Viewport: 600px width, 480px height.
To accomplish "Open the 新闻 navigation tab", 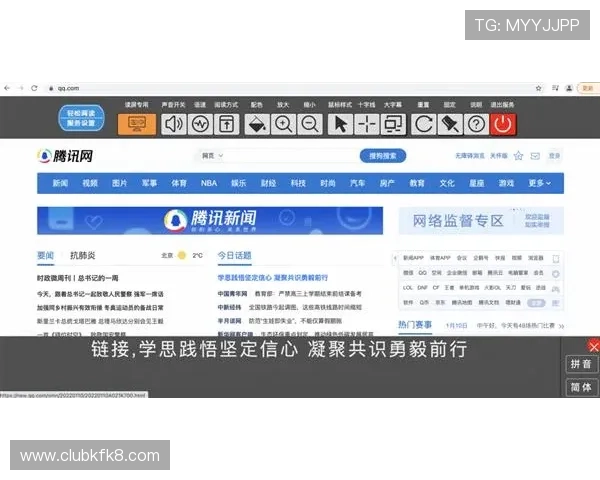I will coord(60,183).
